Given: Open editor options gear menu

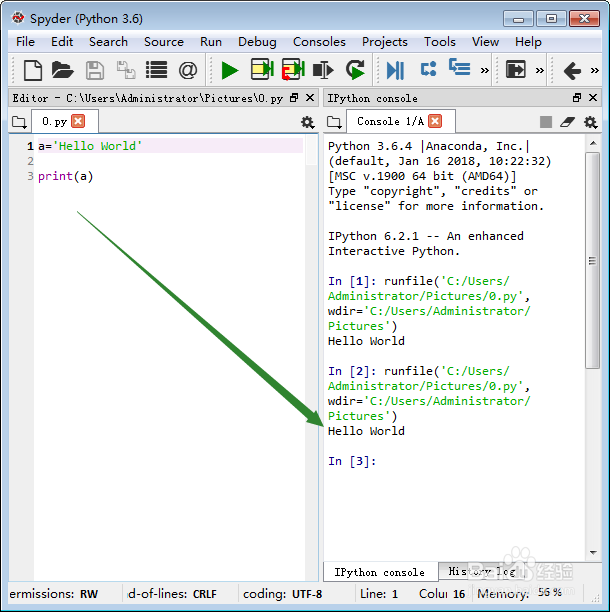Looking at the screenshot, I should pyautogui.click(x=308, y=123).
